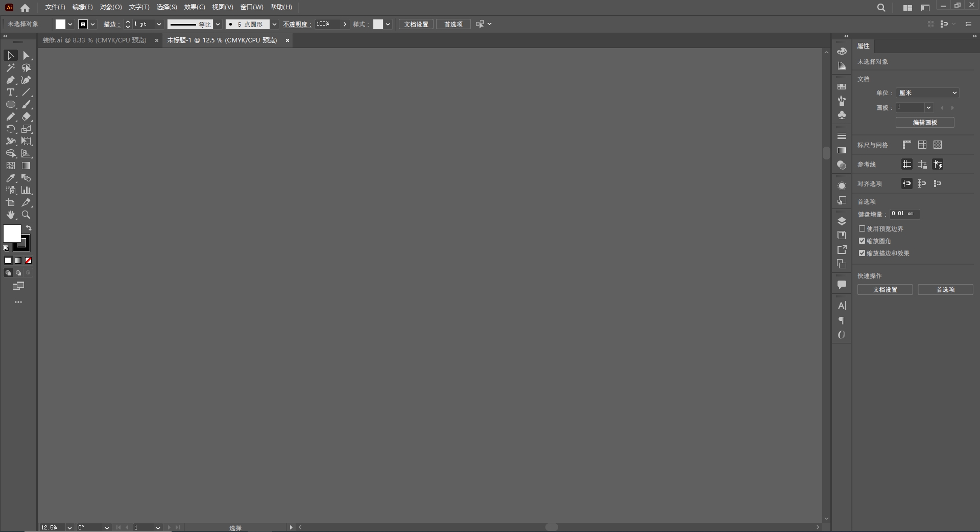Open the Layers panel icon
980x532 pixels.
[842, 221]
